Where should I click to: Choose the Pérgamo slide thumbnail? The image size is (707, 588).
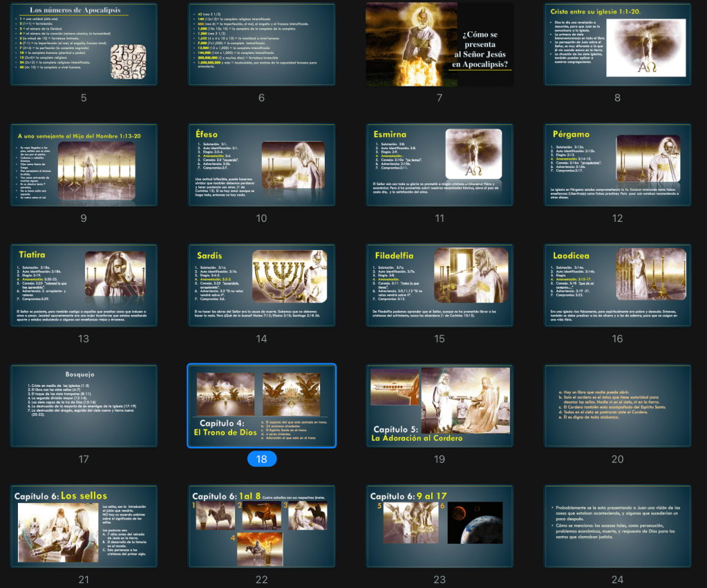point(617,164)
